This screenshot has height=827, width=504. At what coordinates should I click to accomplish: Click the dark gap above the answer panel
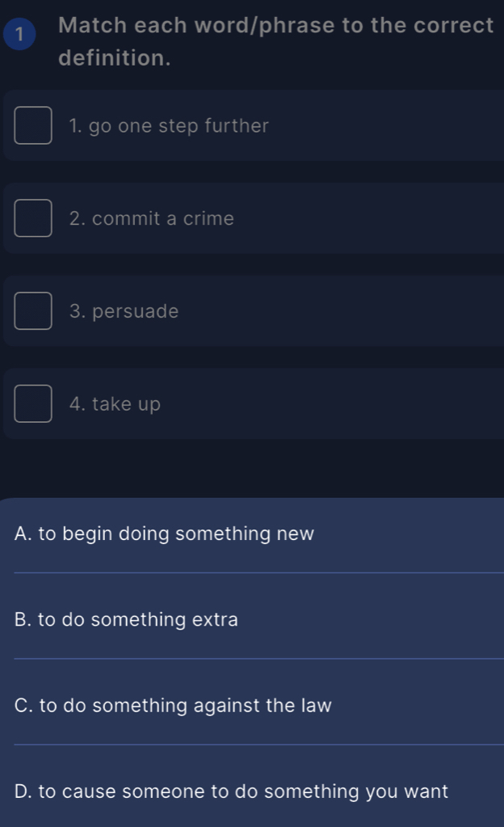pos(252,469)
